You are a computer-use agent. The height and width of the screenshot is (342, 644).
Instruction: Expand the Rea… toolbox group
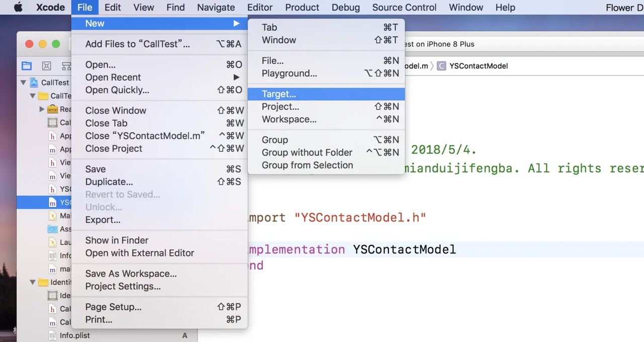(42, 109)
